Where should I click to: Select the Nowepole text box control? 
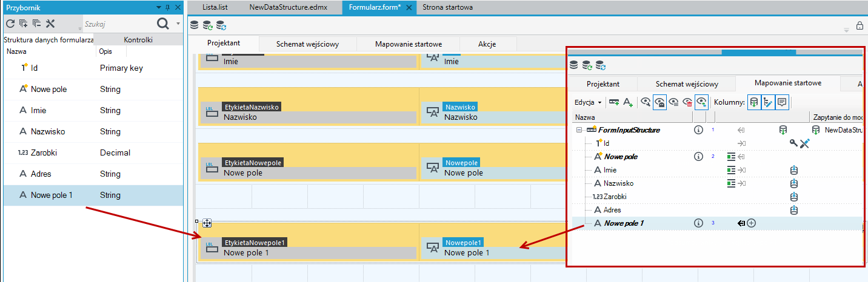pyautogui.click(x=492, y=168)
